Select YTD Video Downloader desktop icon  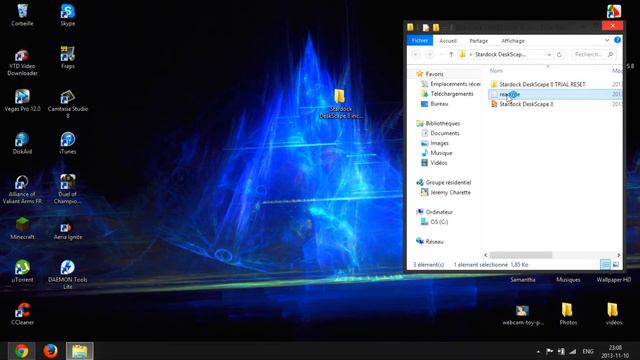coord(22,62)
